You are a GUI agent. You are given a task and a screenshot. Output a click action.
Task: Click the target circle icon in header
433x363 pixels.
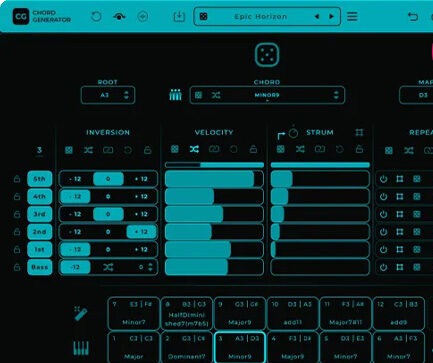click(x=143, y=16)
